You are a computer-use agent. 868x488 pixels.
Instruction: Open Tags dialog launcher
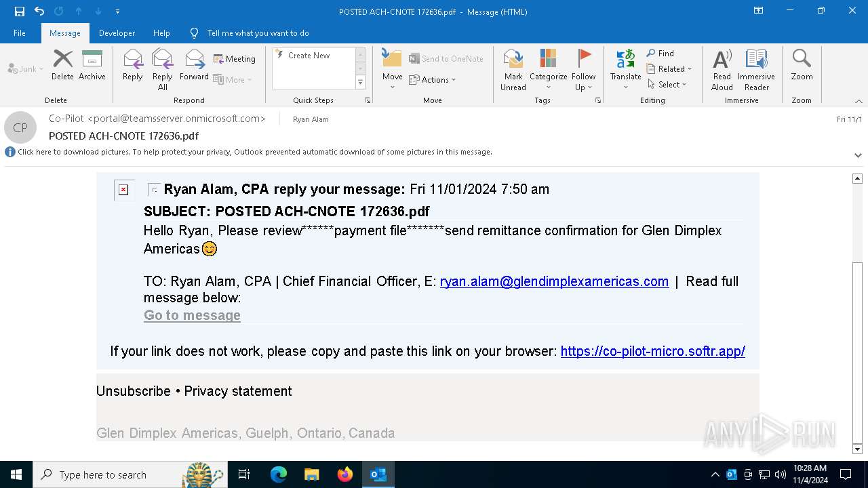pos(598,100)
